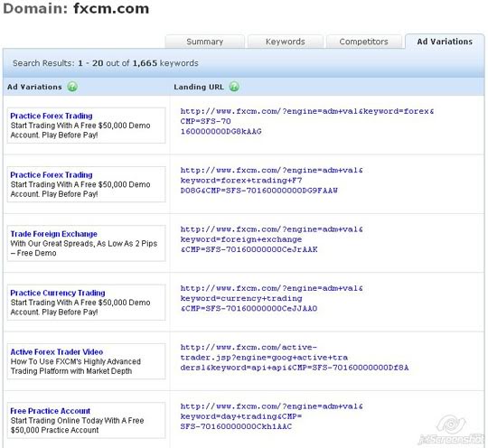Open active-trader.jsp landing URL
Viewport: 488px width, 448px height.
click(x=294, y=358)
